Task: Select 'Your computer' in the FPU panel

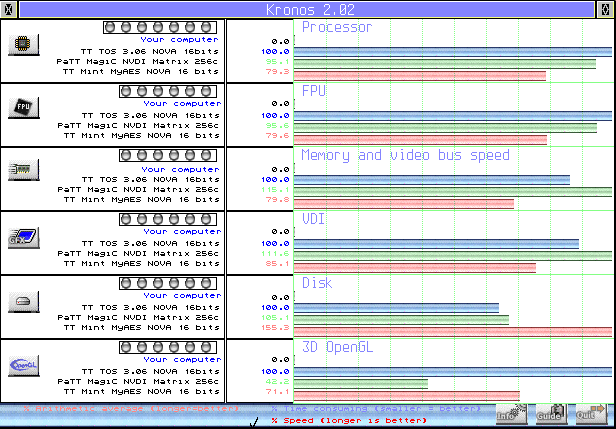Action: [182, 104]
